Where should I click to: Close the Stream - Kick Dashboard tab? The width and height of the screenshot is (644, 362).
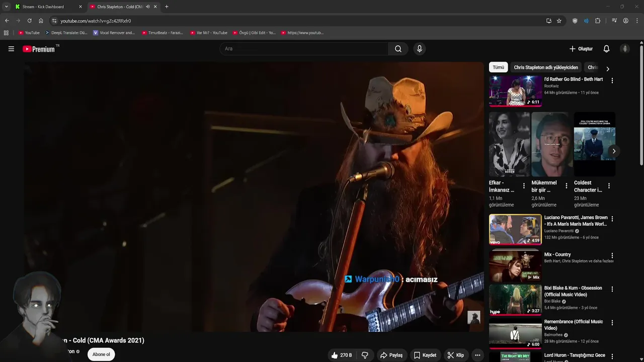point(80,7)
